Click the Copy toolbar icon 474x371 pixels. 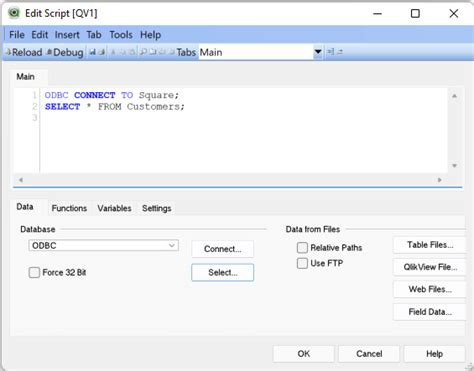click(122, 52)
